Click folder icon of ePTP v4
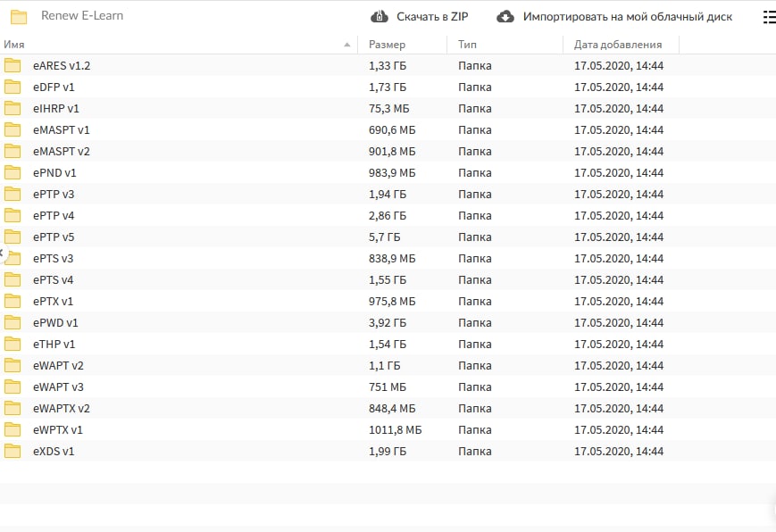Image resolution: width=776 pixels, height=532 pixels. (13, 216)
